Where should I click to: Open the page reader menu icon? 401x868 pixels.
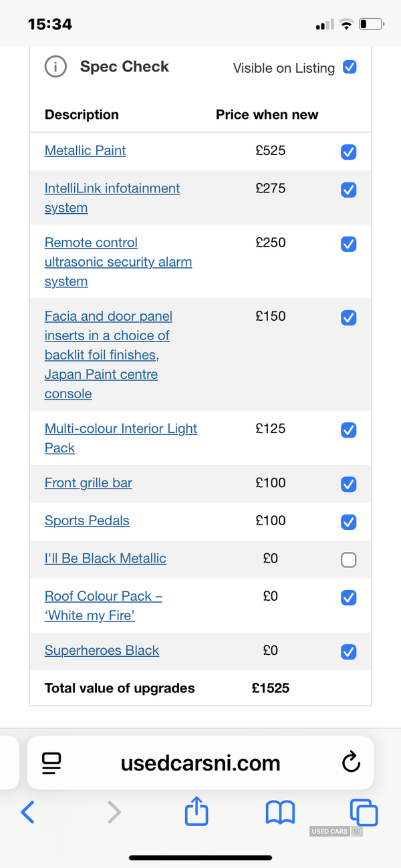point(51,763)
